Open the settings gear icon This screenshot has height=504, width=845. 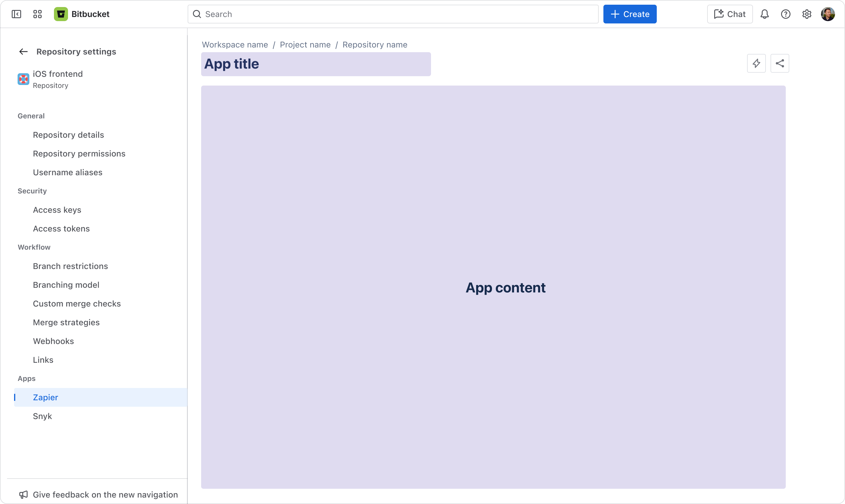[x=807, y=14]
